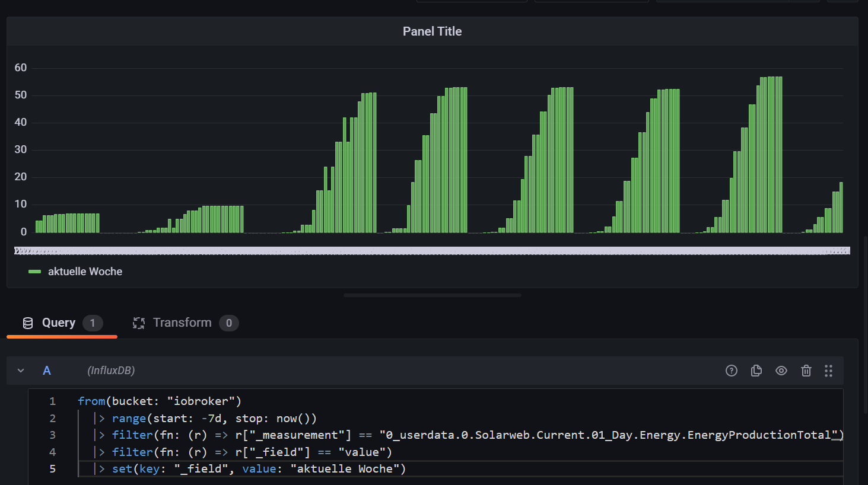Click the Transform tab icon
This screenshot has height=485, width=868.
[x=139, y=323]
